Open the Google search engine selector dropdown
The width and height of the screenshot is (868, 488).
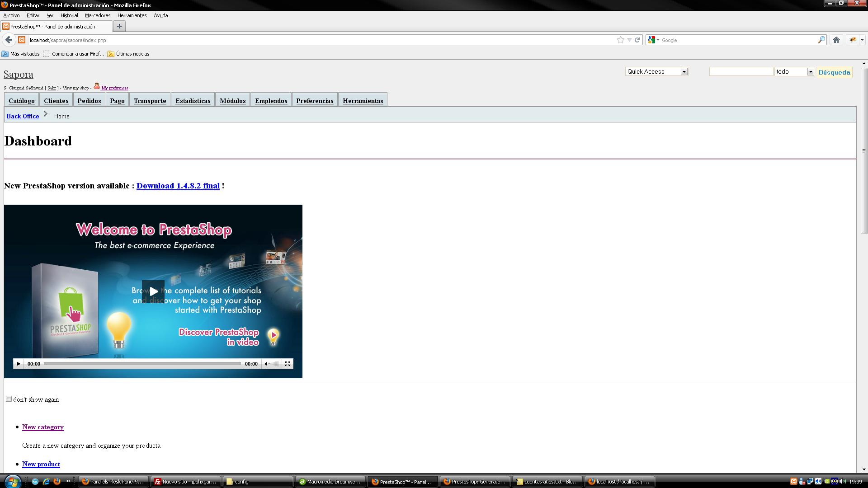point(653,40)
